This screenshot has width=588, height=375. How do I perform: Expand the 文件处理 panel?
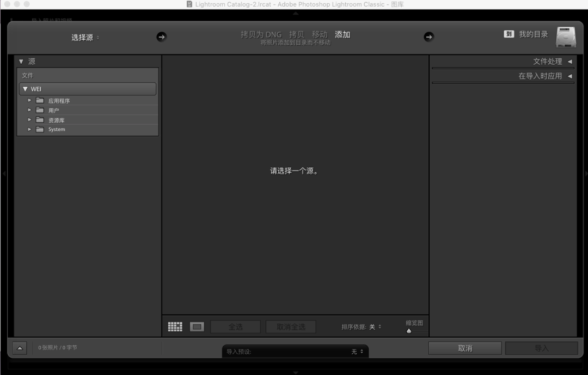tap(569, 62)
